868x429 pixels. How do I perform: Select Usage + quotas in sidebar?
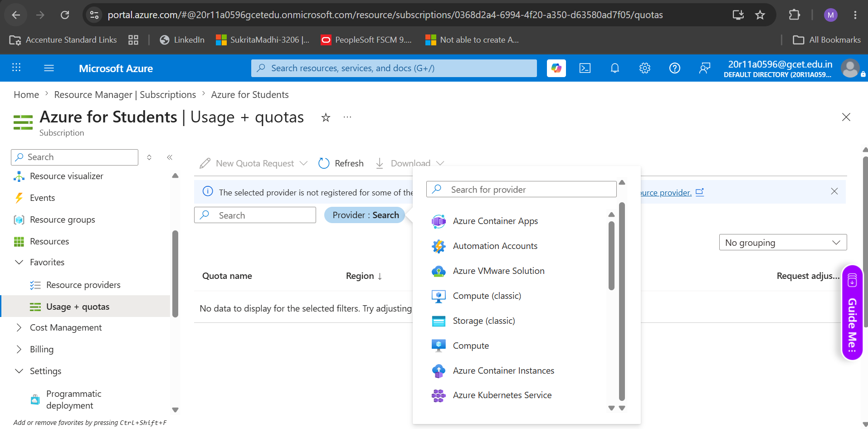click(86, 307)
